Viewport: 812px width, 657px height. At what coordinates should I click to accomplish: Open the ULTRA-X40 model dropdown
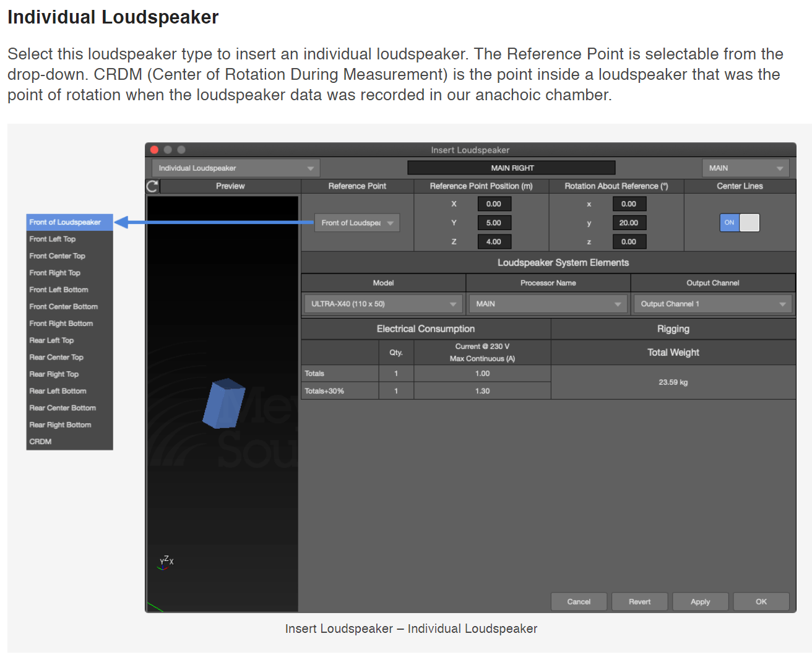(384, 304)
